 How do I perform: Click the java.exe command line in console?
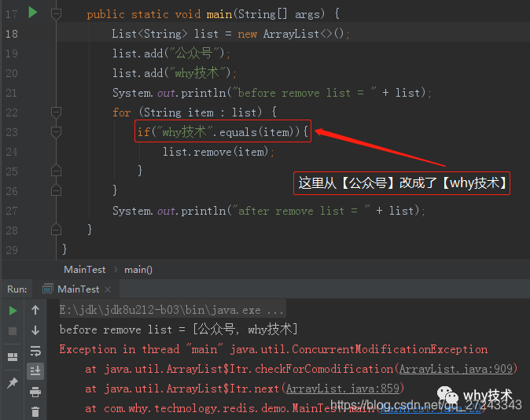[x=172, y=310]
